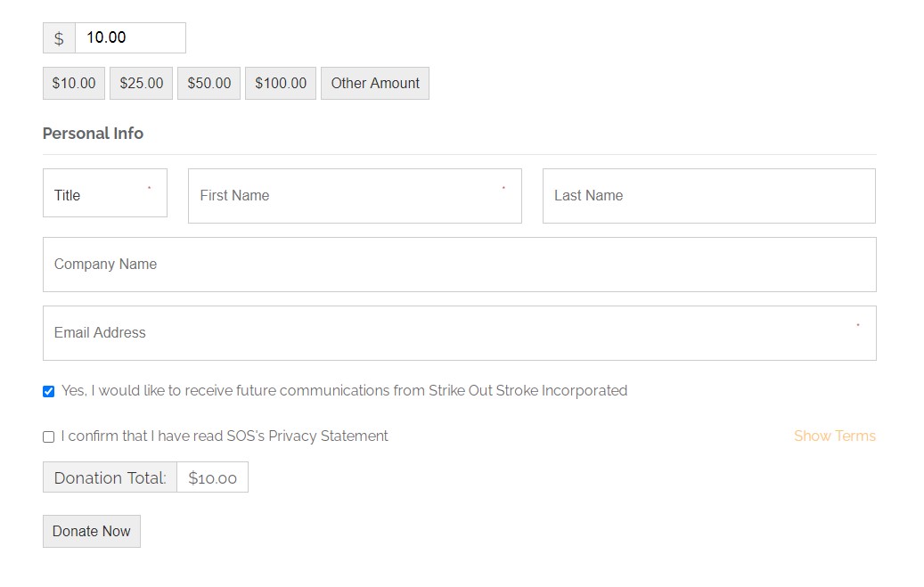
Task: Click the $10.00 donation total value
Action: click(x=213, y=478)
